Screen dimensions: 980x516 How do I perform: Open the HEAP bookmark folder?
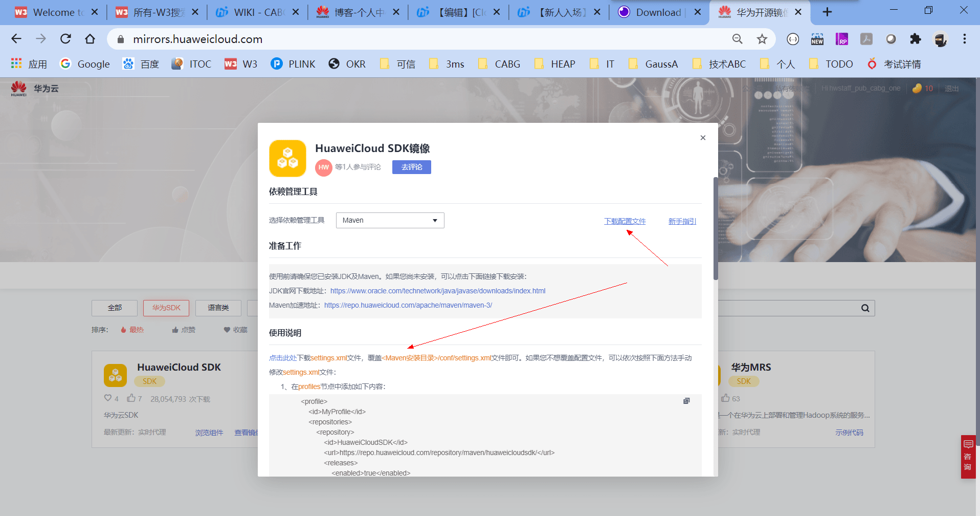point(554,64)
